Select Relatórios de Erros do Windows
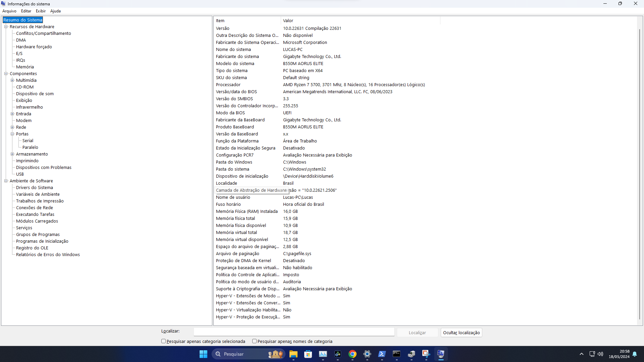 pos(48,255)
